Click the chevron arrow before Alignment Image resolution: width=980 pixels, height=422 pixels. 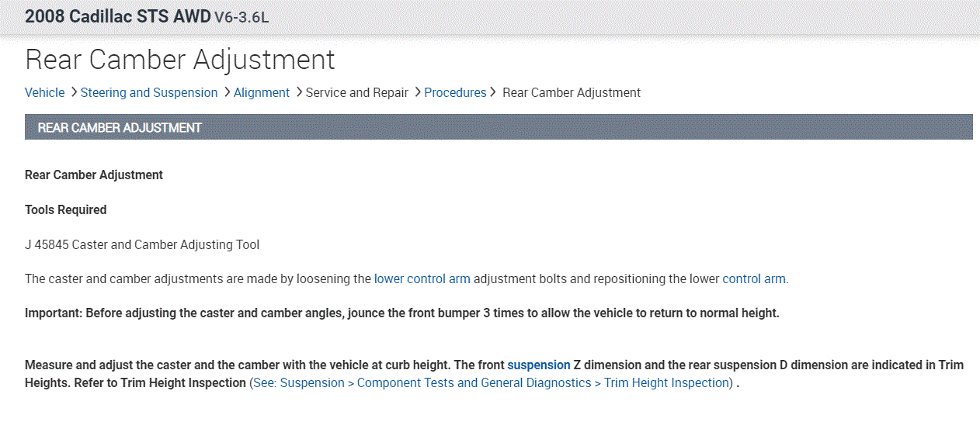[226, 92]
